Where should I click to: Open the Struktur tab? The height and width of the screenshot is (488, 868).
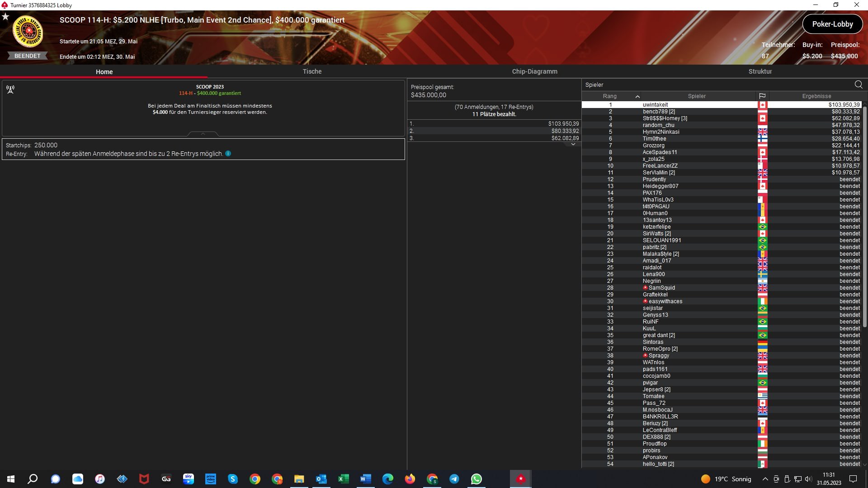coord(760,71)
